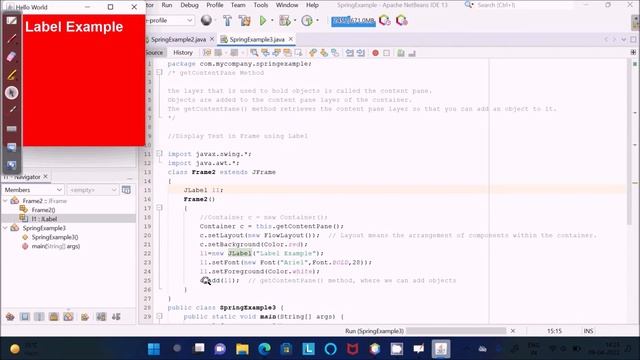Click the Find Selection magnifier icon

tap(254, 53)
